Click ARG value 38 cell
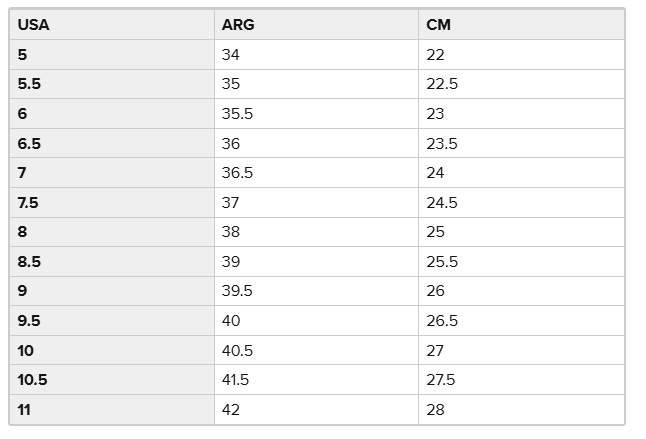 [231, 232]
